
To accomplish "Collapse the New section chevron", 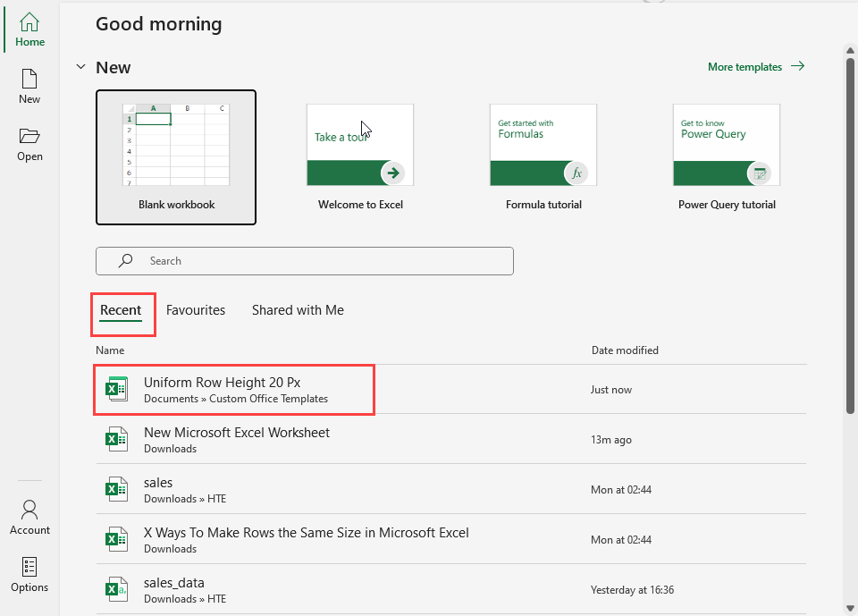I will [81, 67].
